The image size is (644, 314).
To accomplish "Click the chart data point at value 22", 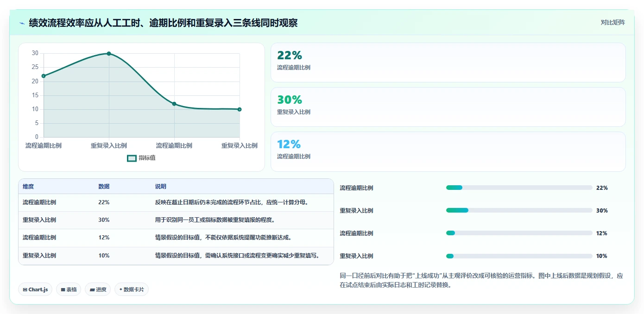I will (x=44, y=76).
